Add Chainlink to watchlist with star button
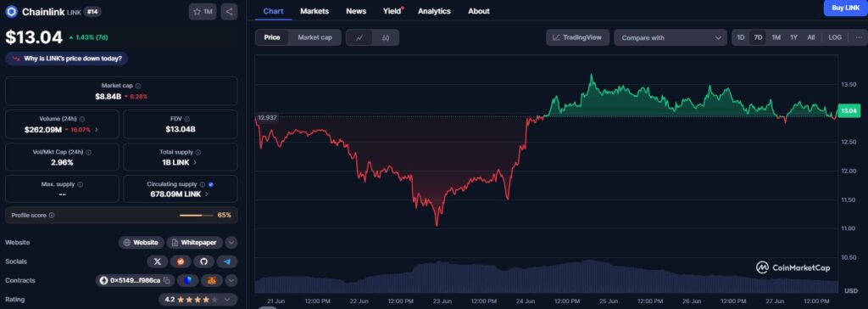The width and height of the screenshot is (868, 309). (x=203, y=11)
